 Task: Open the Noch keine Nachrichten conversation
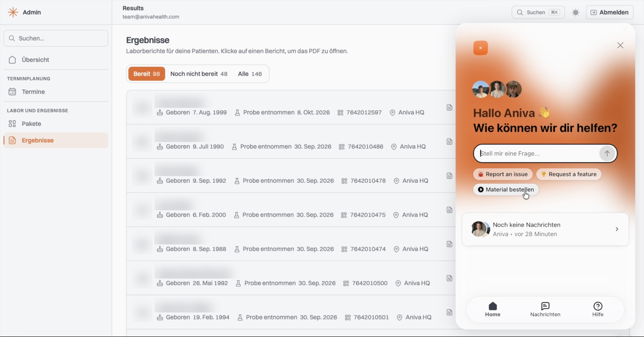pos(545,229)
